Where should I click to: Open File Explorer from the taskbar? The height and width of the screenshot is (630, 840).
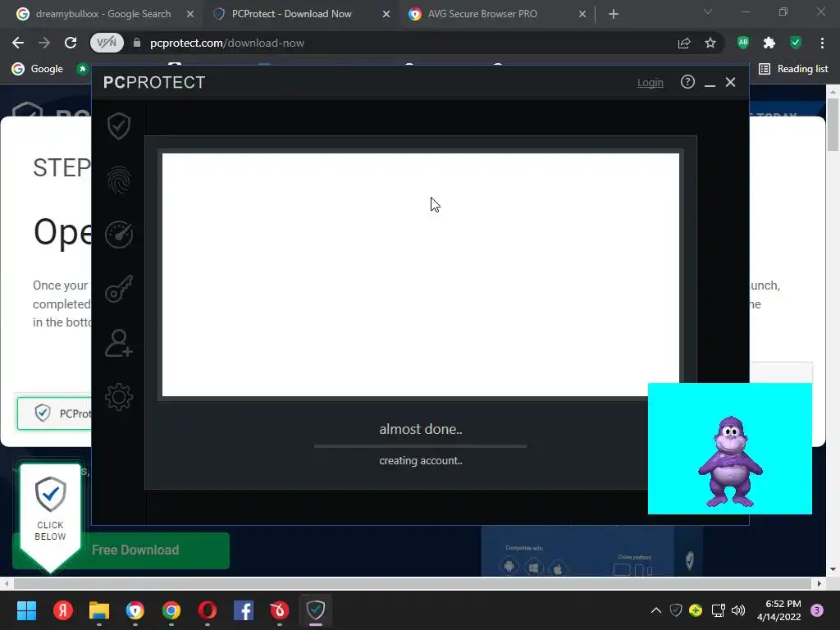(99, 610)
